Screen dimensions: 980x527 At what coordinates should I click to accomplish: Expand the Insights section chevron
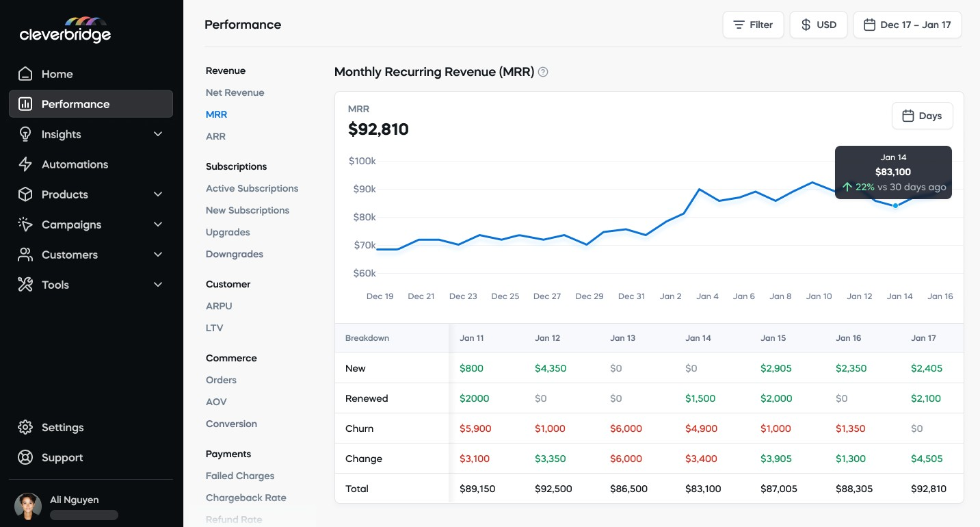click(158, 133)
